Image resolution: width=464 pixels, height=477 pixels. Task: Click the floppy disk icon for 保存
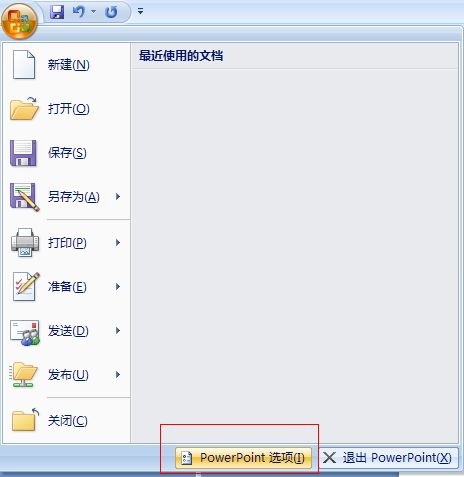(23, 153)
